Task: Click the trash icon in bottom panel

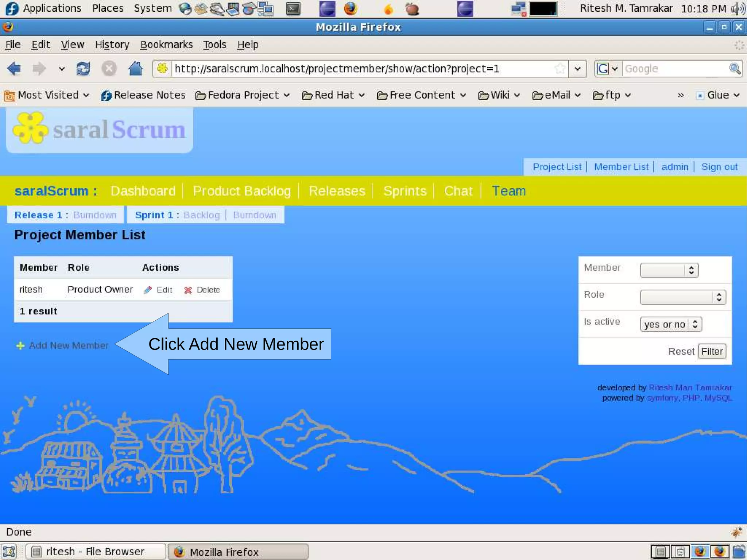Action: pos(739,552)
